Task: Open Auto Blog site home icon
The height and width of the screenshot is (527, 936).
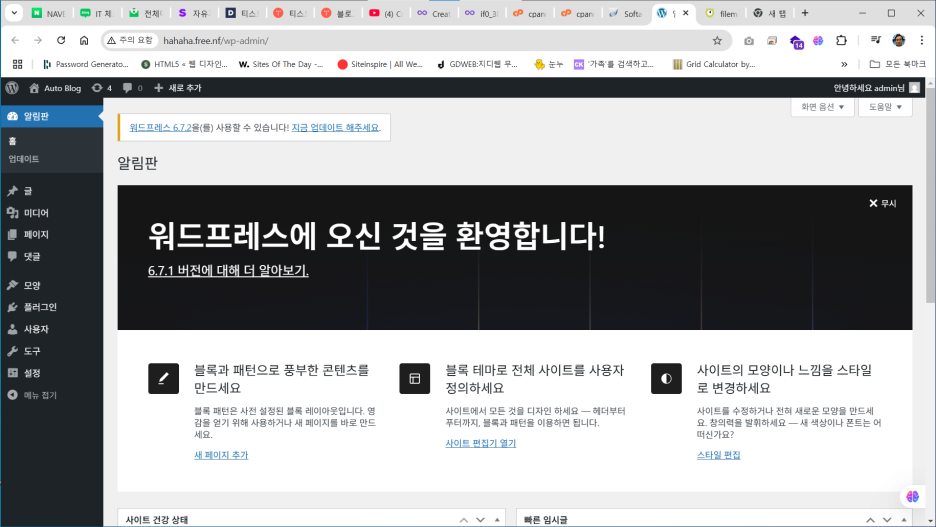Action: tap(34, 88)
